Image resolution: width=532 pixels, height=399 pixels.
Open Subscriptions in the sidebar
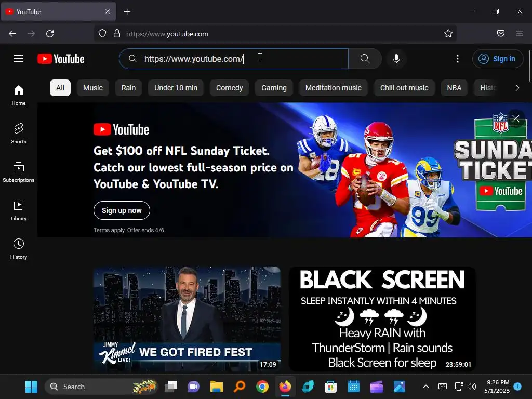(x=19, y=172)
